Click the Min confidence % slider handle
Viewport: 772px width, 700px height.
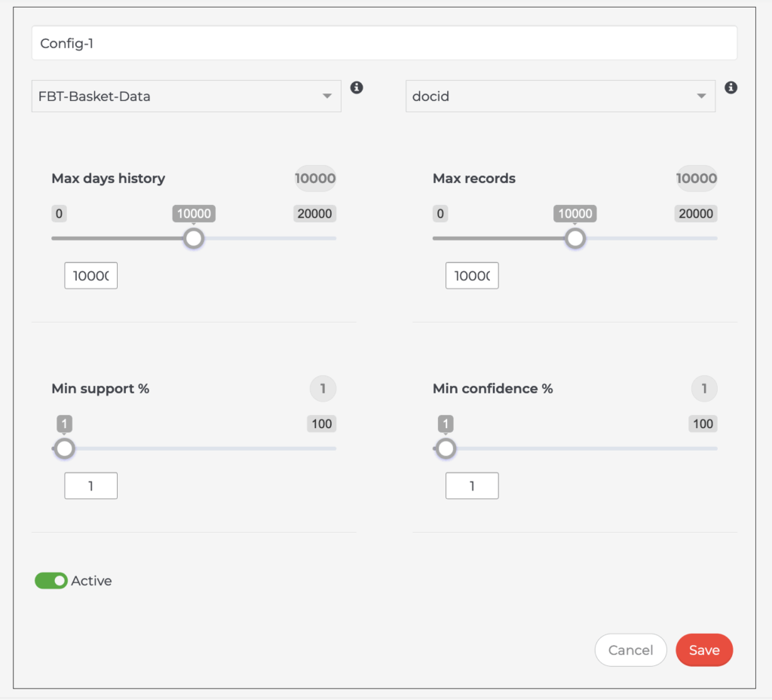[446, 448]
